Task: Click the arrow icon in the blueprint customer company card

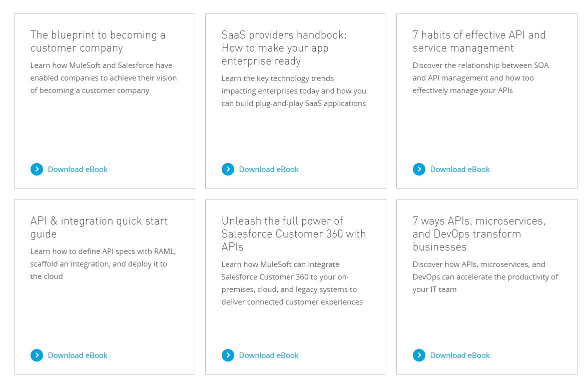Action: [x=37, y=169]
